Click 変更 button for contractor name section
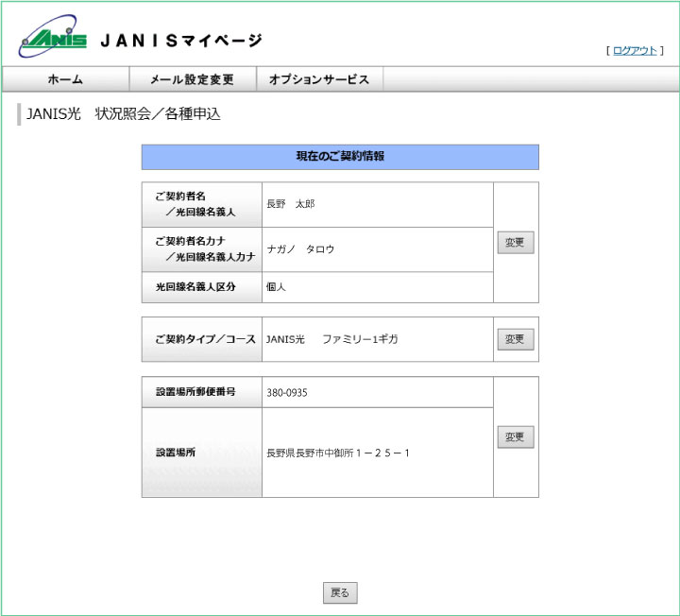This screenshot has width=680, height=616. (516, 243)
